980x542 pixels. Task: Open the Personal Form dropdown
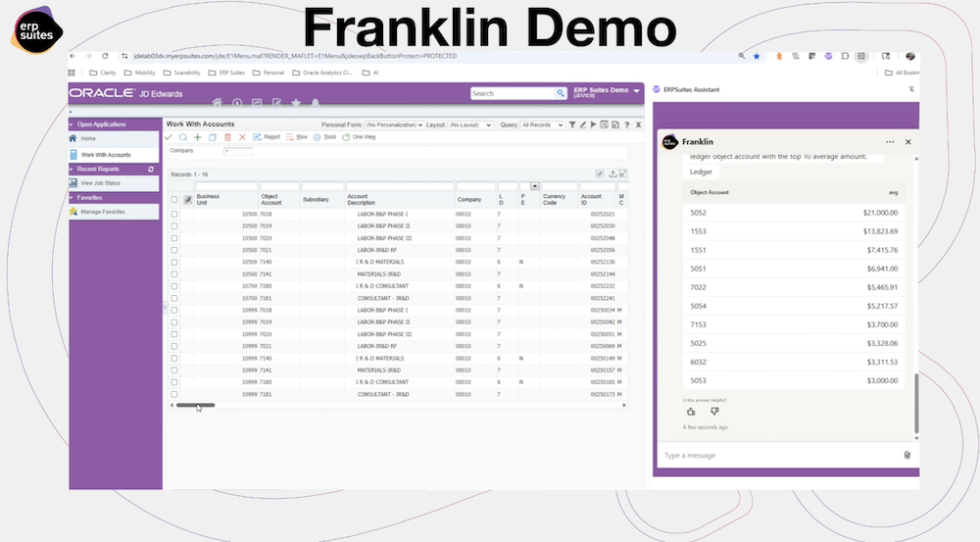tap(394, 125)
